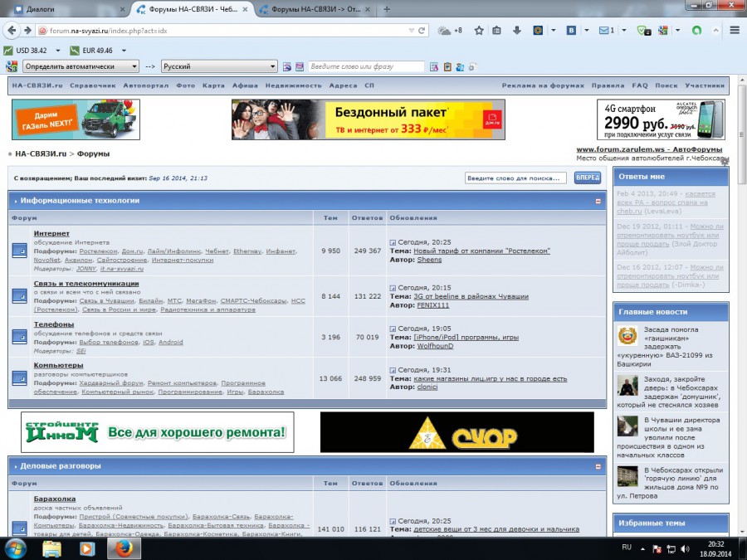The image size is (747, 560).
Task: Open last post icon beside Сегодня, 19:05
Action: click(x=393, y=329)
